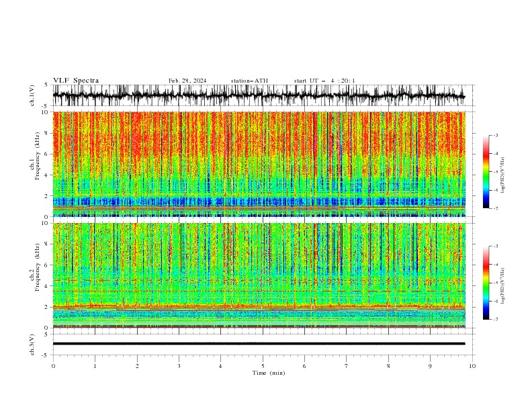
Task: Click the "-7" tick on ch.2 colorbar
Action: (496, 319)
